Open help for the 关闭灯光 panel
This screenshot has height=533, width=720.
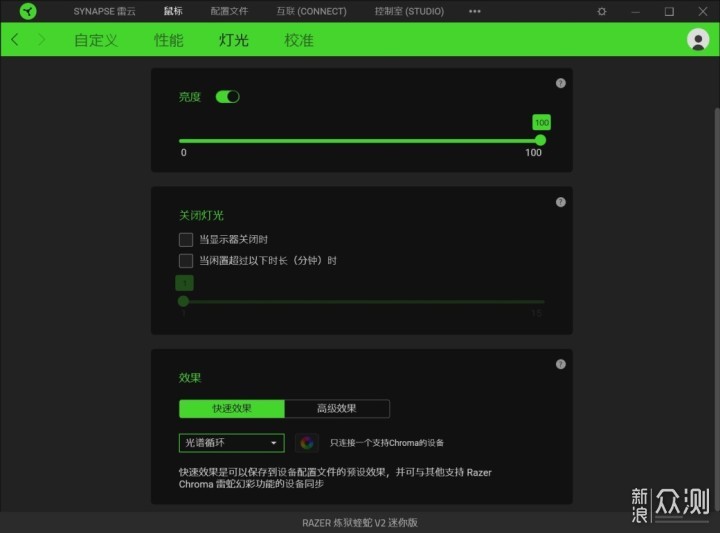click(560, 202)
